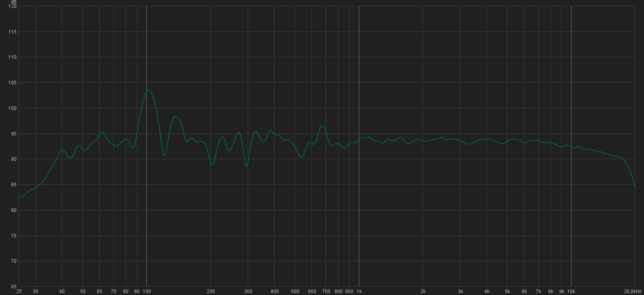The width and height of the screenshot is (644, 295).
Task: Select the 50 Hz frequency axis label
Action: pos(83,291)
